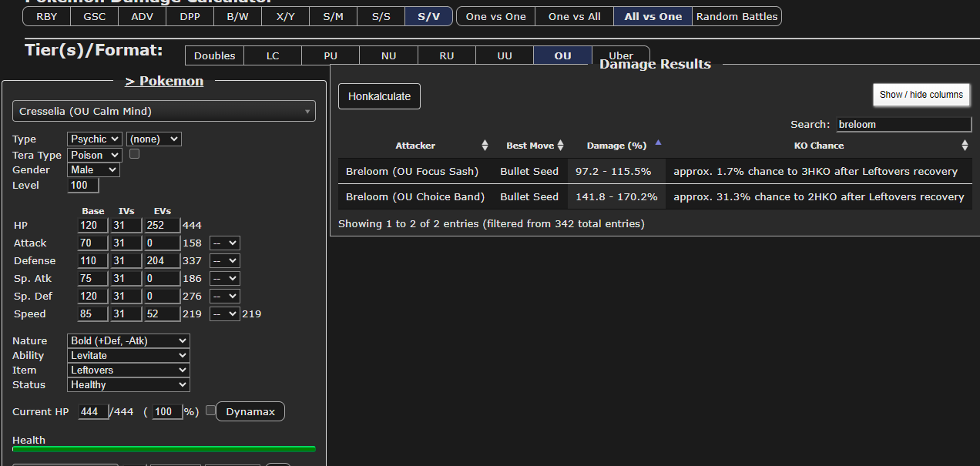Click the Defense EVs field
Image resolution: width=980 pixels, height=466 pixels.
[161, 260]
